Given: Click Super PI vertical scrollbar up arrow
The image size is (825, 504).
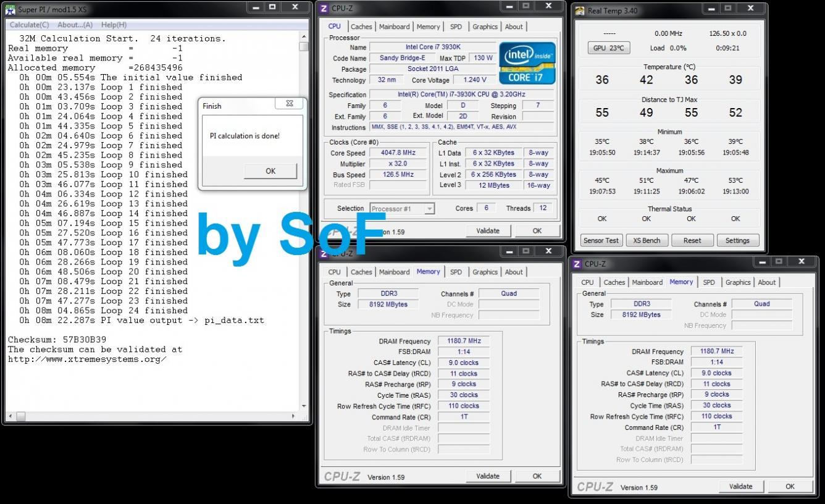Looking at the screenshot, I should tap(303, 37).
